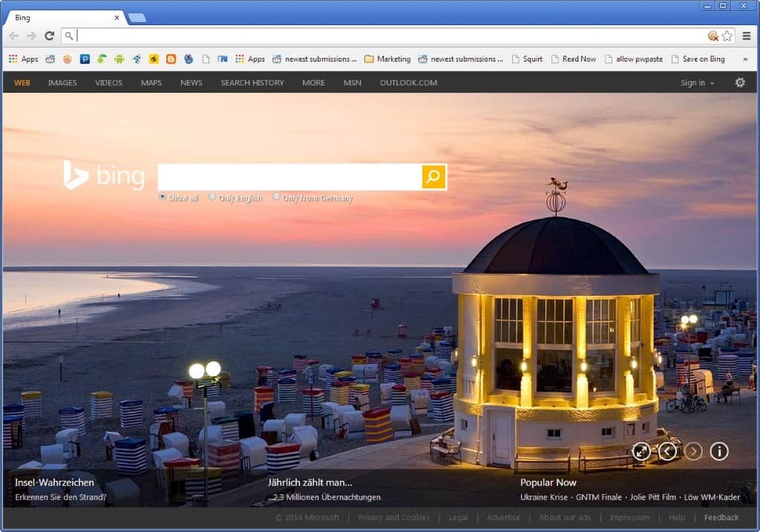The height and width of the screenshot is (532, 760).
Task: Click the browser forward arrow
Action: coord(31,36)
